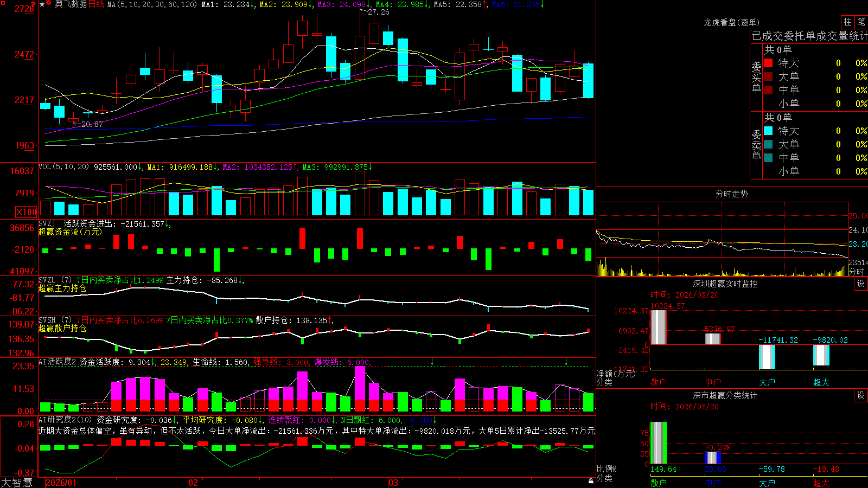This screenshot has height=488, width=868.
Task: Click the 活跃资金进出: -21561.357 value
Action: click(x=114, y=224)
